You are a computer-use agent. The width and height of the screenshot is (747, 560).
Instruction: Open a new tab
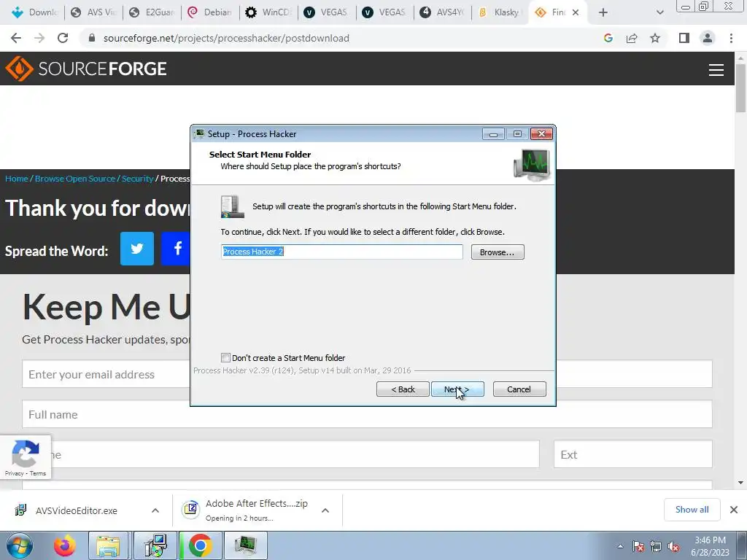click(x=603, y=12)
